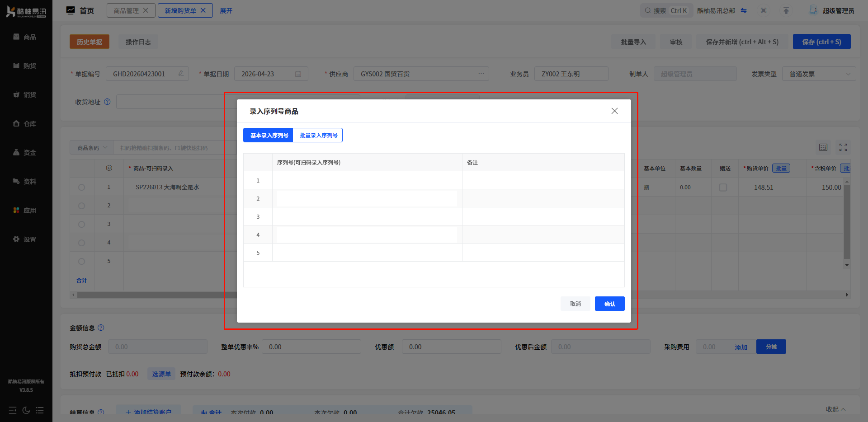Expand the 发票类型 dropdown

tap(819, 74)
